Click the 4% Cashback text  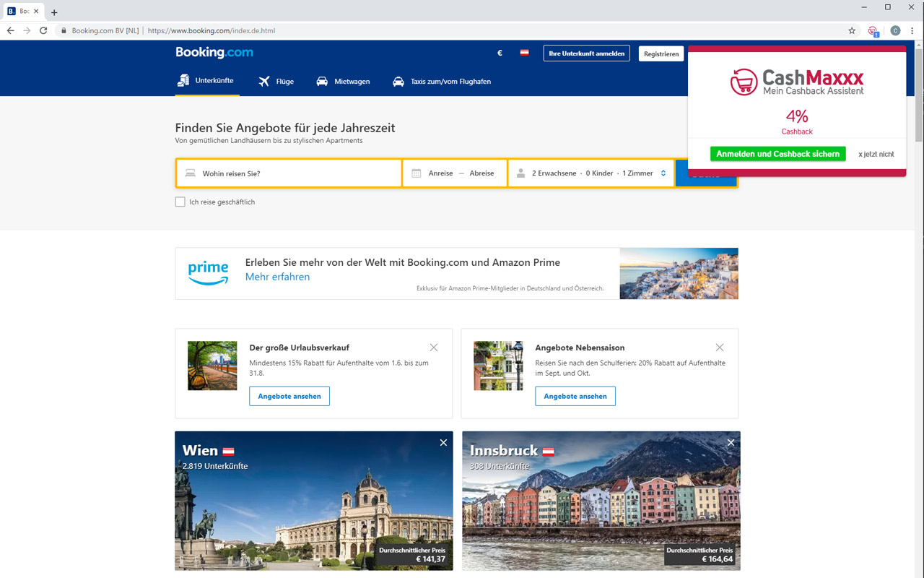pyautogui.click(x=797, y=121)
